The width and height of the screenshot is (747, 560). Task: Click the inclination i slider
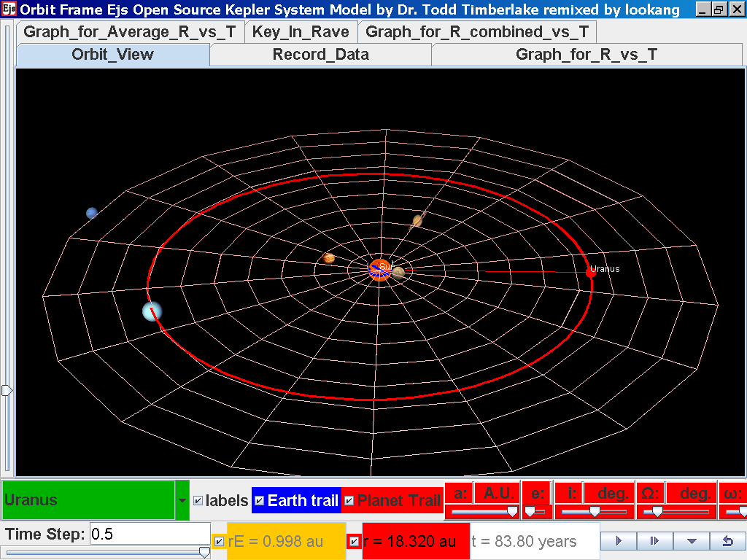point(594,513)
